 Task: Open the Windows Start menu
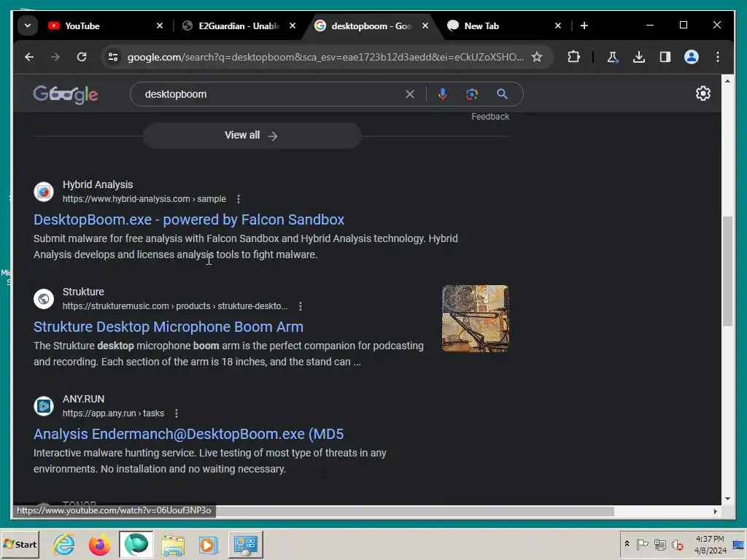pyautogui.click(x=20, y=544)
